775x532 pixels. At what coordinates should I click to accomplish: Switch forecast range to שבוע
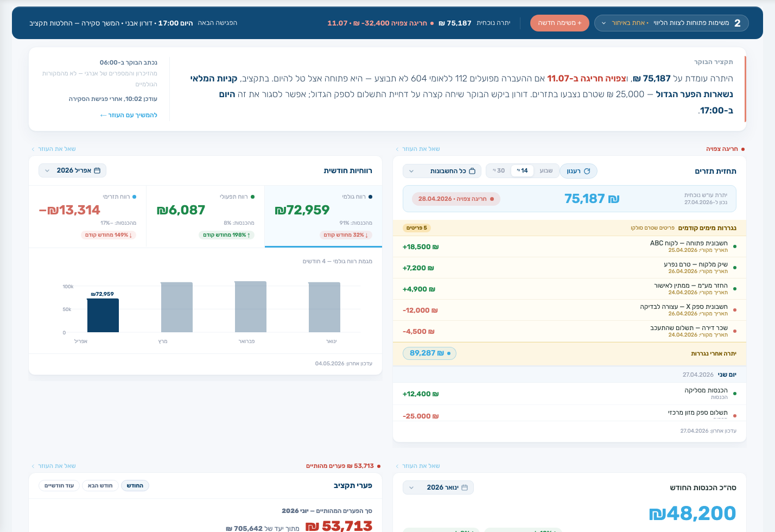click(x=546, y=170)
